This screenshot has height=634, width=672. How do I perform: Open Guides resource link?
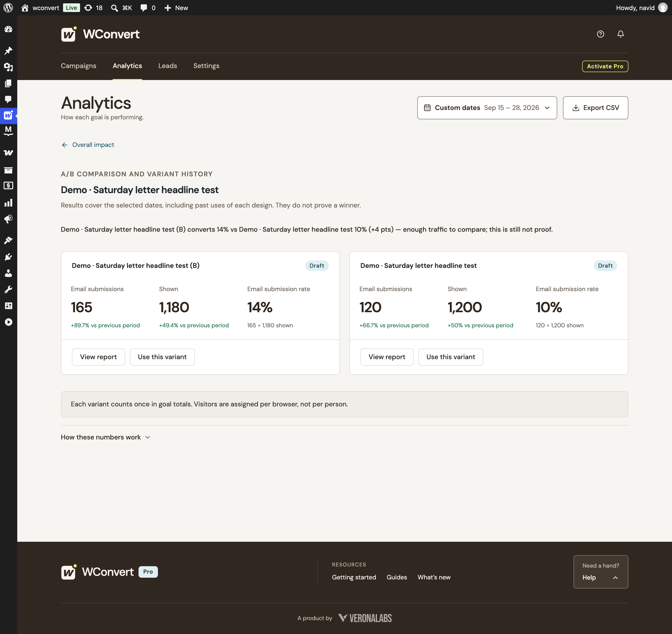pyautogui.click(x=397, y=577)
